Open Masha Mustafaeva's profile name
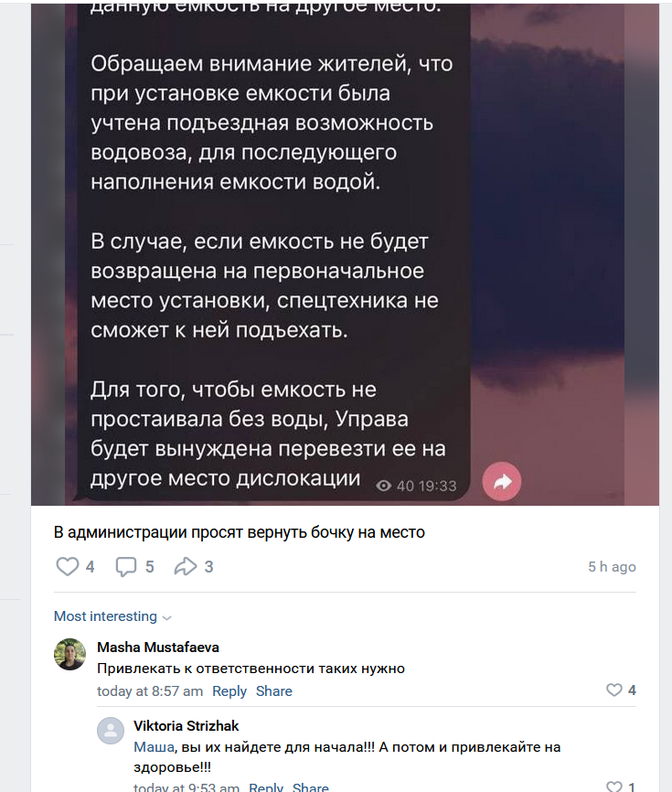 click(x=158, y=647)
